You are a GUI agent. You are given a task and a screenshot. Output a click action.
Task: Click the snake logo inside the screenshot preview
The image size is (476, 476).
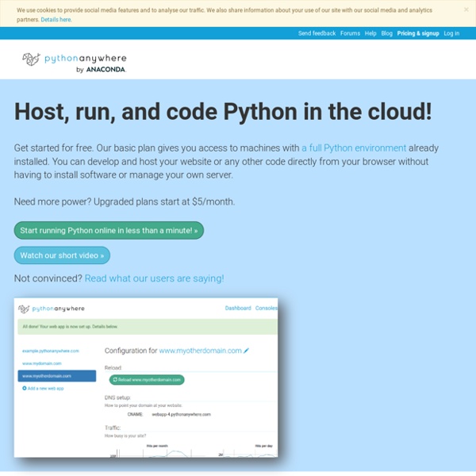(x=24, y=309)
